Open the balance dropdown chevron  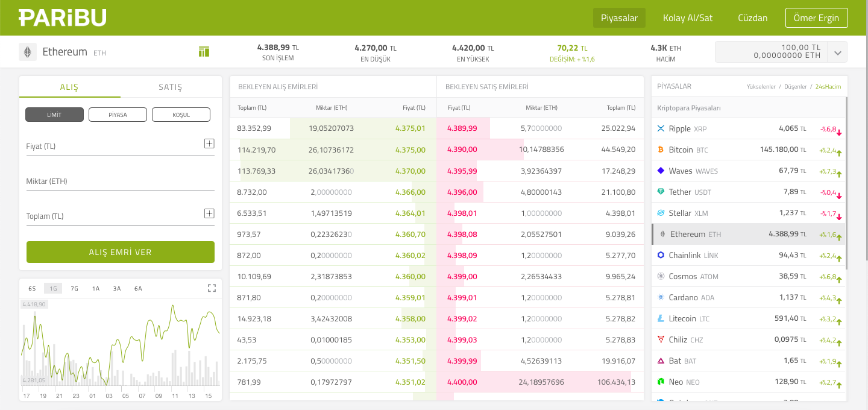(x=837, y=52)
